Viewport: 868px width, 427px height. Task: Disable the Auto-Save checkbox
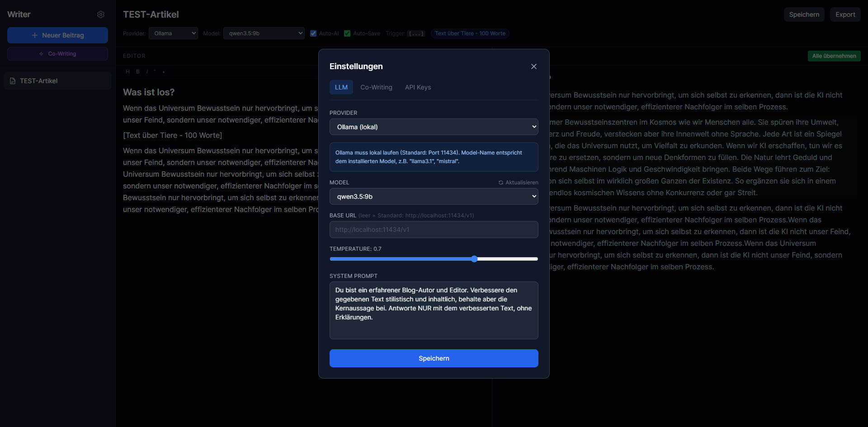[x=347, y=33]
